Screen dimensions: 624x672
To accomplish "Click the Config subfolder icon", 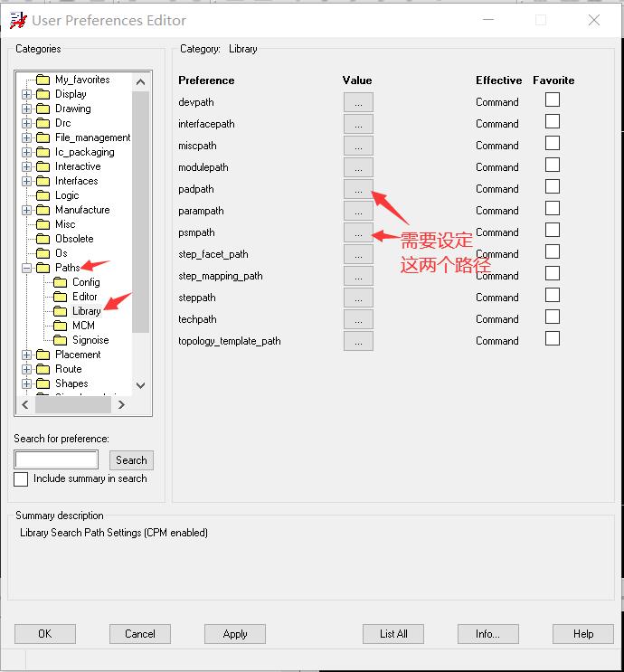I will pyautogui.click(x=60, y=282).
